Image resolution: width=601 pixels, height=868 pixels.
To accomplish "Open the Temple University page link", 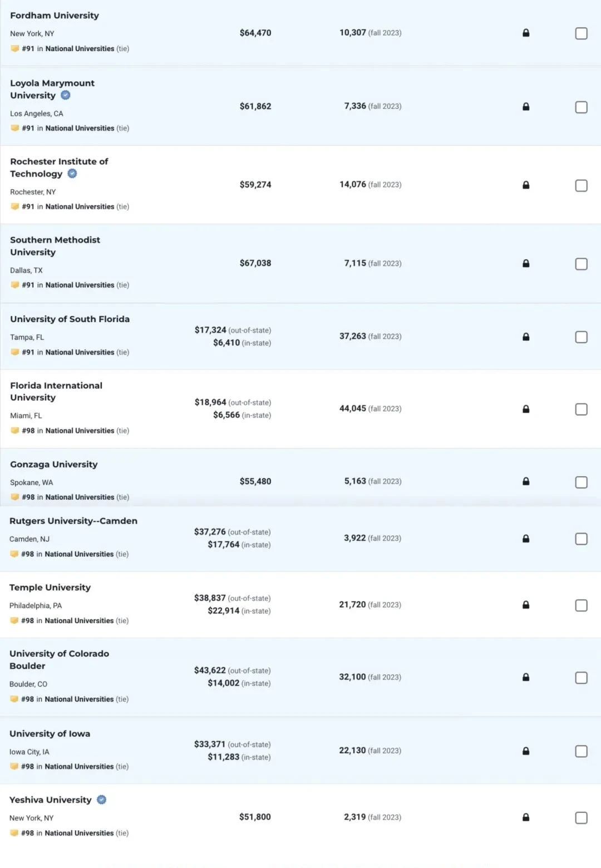I will (50, 587).
